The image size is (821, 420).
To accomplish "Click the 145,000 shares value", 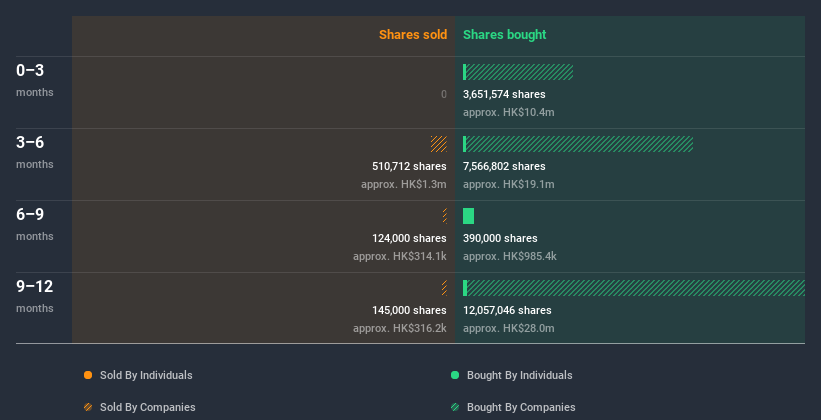I will (409, 310).
